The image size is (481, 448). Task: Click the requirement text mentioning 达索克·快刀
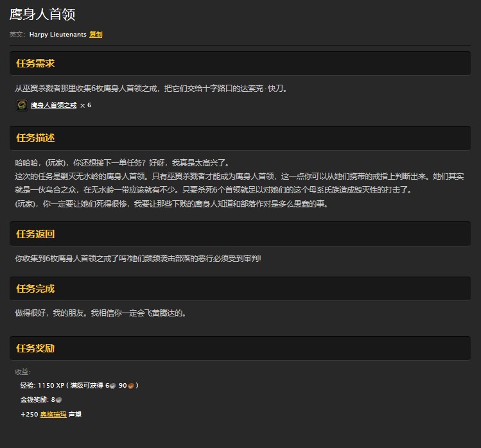151,89
